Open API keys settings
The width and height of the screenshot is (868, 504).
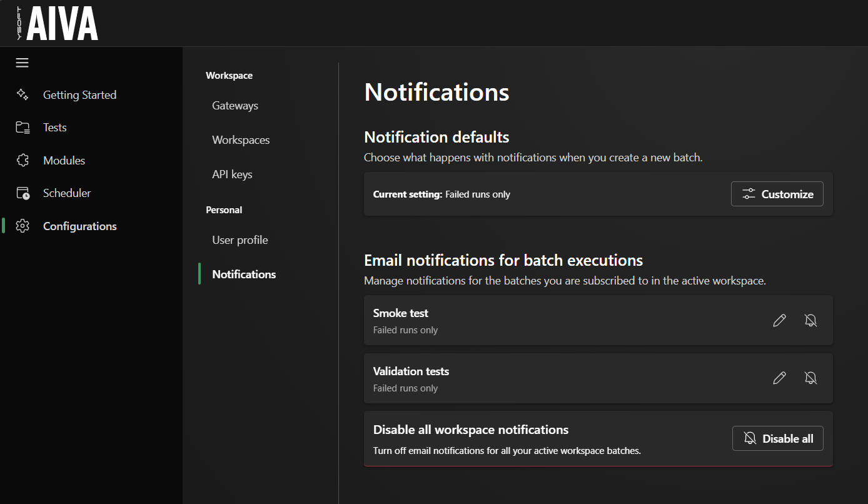point(232,174)
